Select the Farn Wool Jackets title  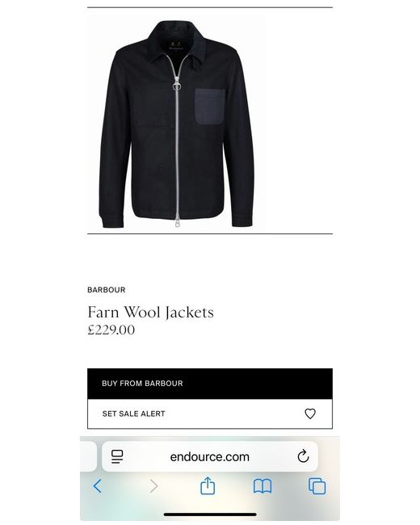point(150,312)
